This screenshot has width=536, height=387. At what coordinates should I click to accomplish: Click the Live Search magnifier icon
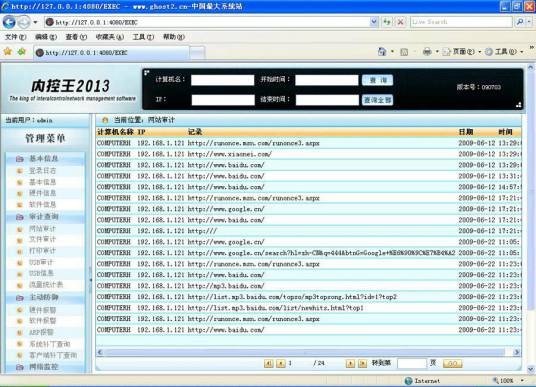520,22
